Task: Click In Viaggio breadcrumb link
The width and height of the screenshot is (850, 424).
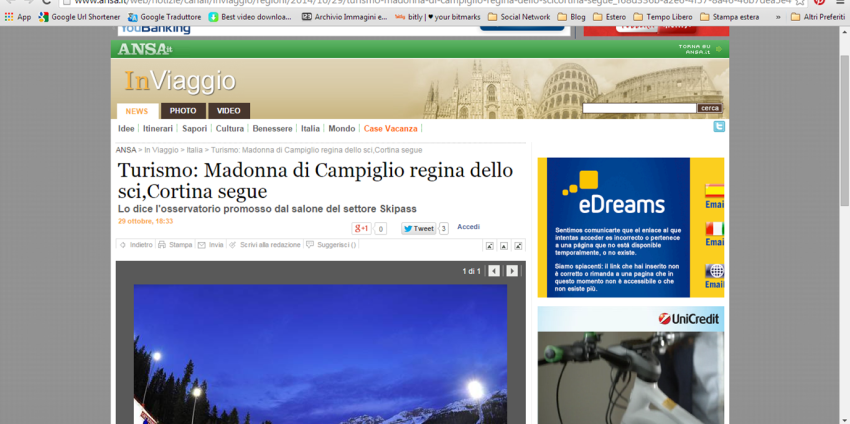Action: point(161,150)
